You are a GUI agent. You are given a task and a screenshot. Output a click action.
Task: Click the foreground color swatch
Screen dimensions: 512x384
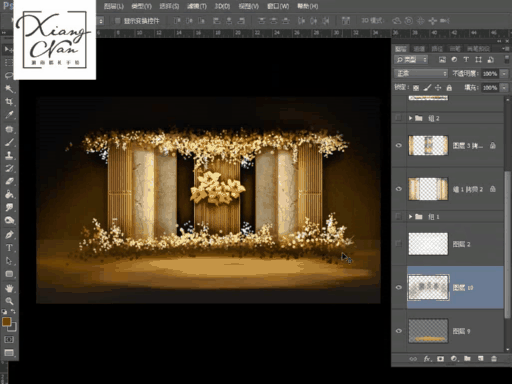[x=6, y=322]
